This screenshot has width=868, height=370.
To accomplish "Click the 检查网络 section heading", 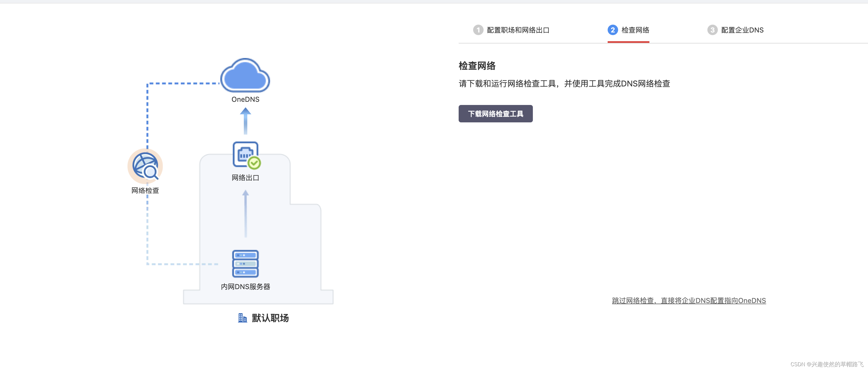I will coord(477,66).
